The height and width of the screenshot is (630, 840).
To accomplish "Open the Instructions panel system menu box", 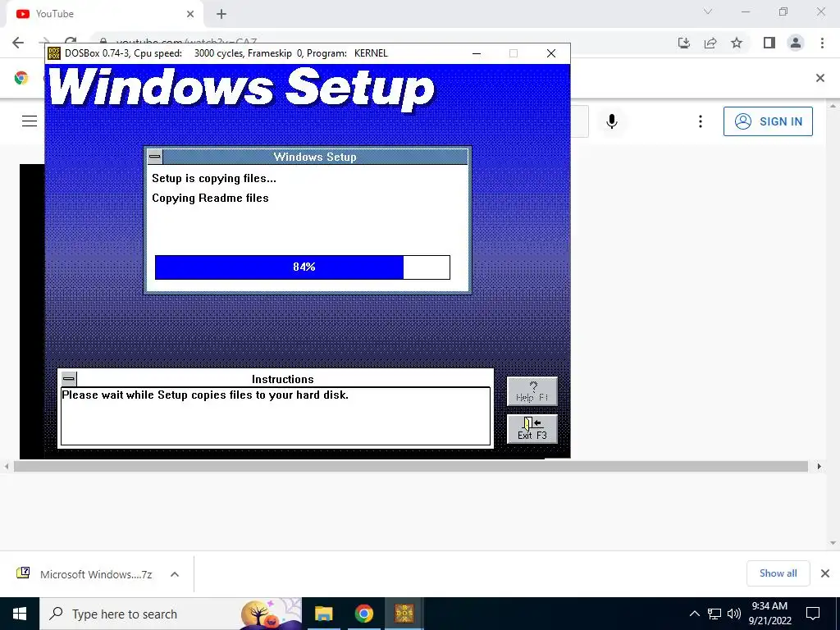I will point(69,379).
